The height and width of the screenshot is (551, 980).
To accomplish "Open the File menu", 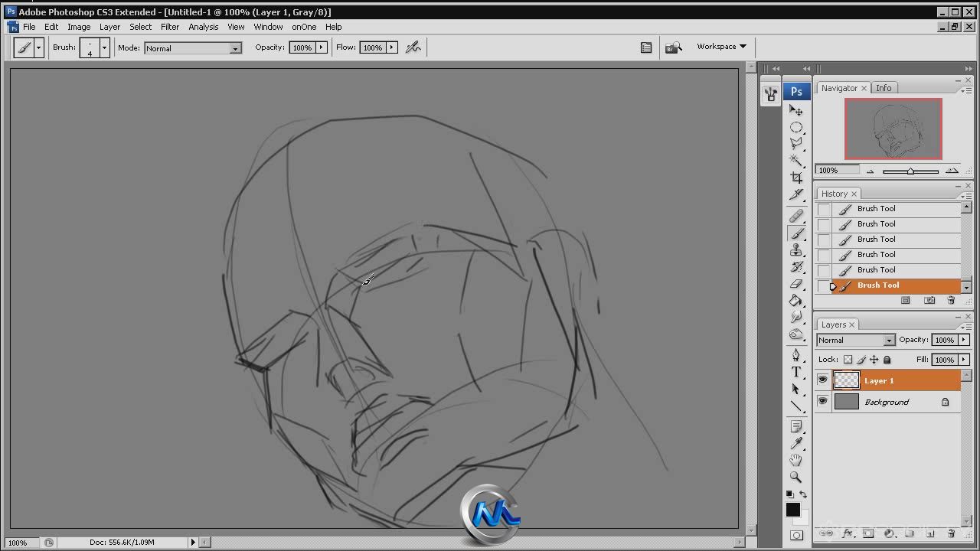I will coord(29,27).
